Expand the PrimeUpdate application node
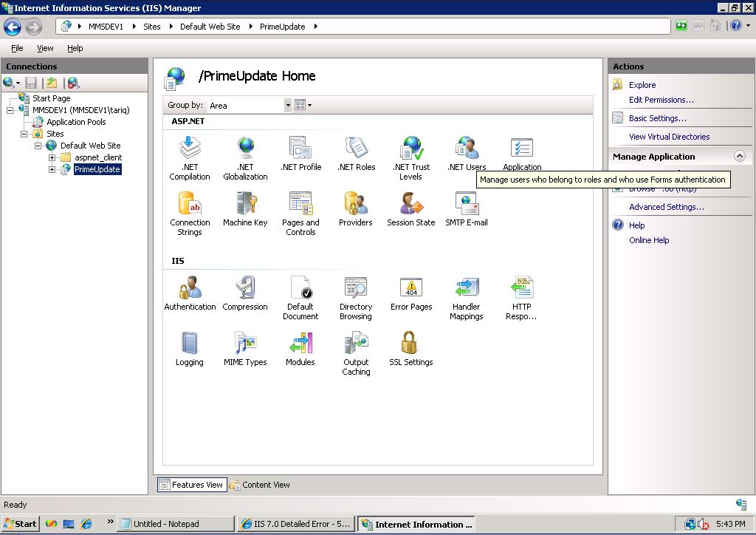The image size is (756, 535). coord(52,169)
